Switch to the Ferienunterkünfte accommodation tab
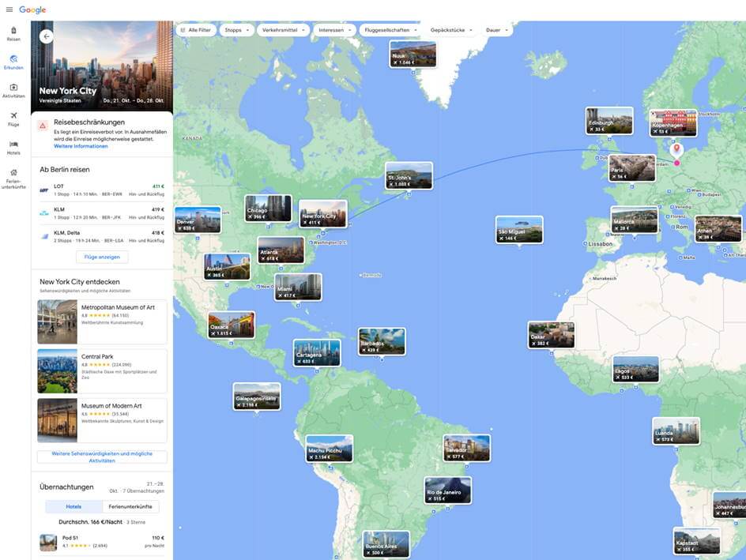 (130, 507)
